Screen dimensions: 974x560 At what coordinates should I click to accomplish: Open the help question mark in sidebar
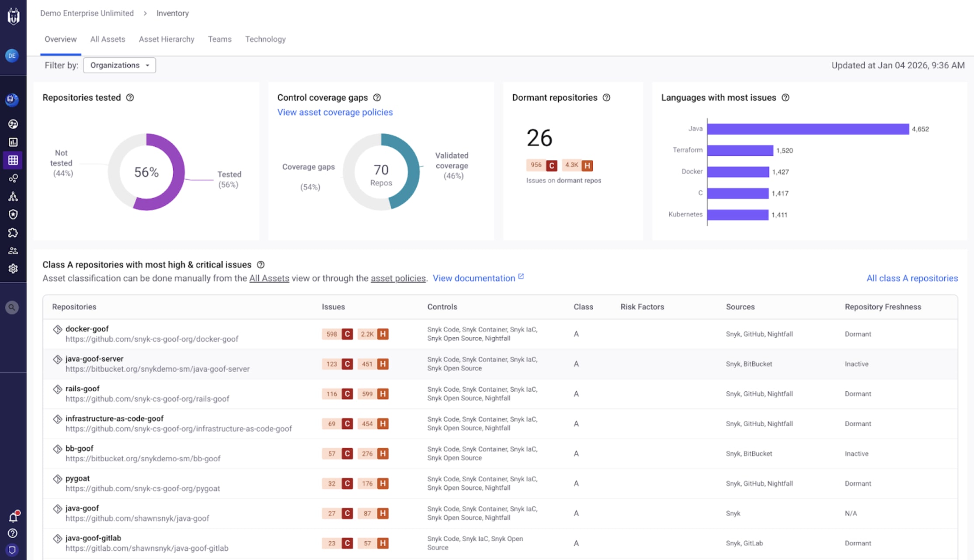tap(13, 533)
